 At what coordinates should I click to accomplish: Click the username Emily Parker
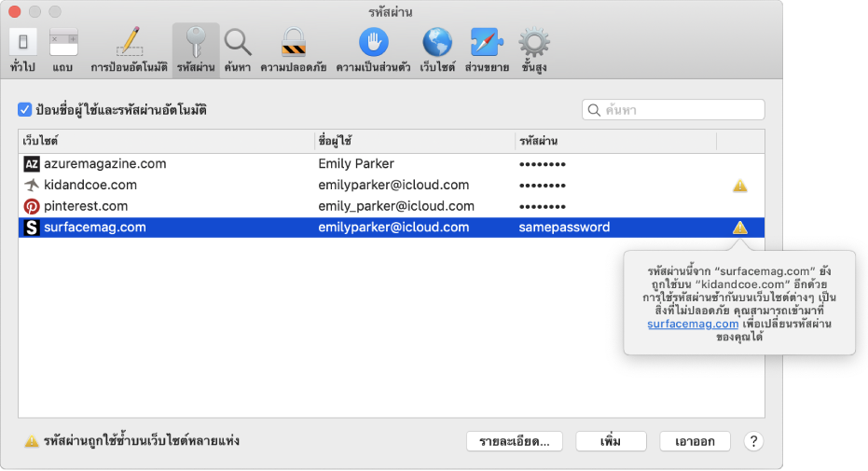click(356, 164)
